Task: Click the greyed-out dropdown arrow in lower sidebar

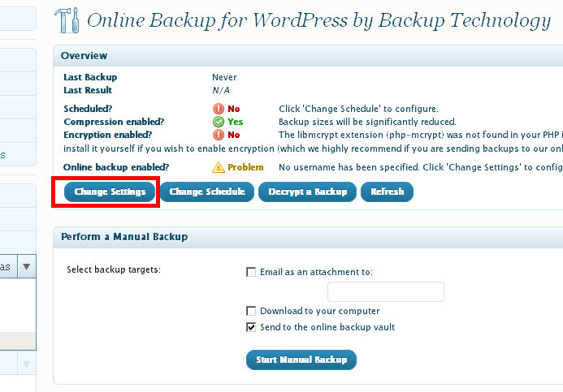Action: [26, 364]
